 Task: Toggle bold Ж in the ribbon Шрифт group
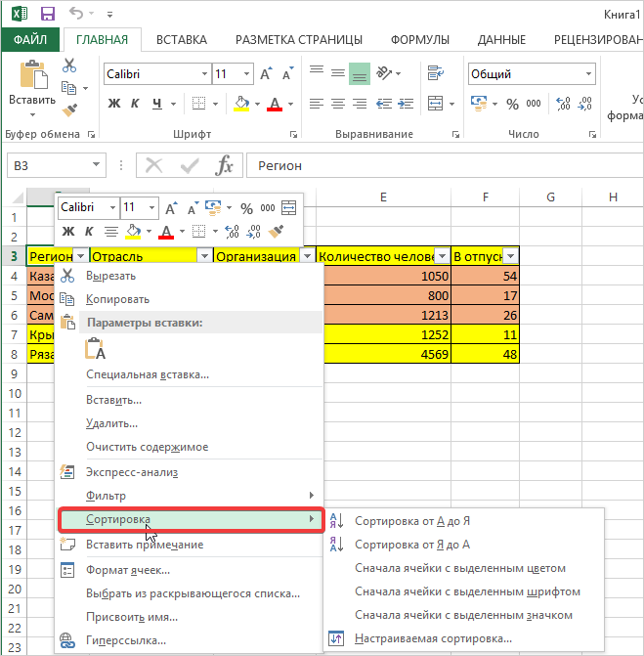pyautogui.click(x=114, y=104)
